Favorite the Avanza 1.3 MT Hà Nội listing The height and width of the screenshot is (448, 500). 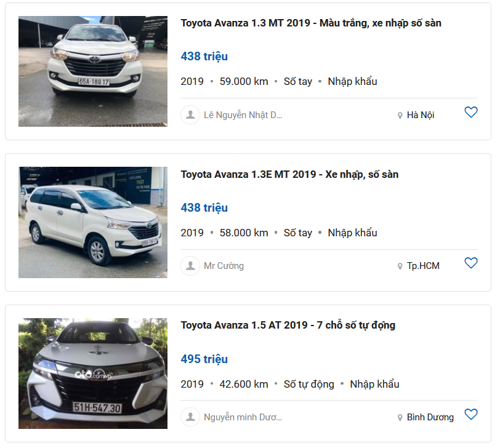pos(470,112)
